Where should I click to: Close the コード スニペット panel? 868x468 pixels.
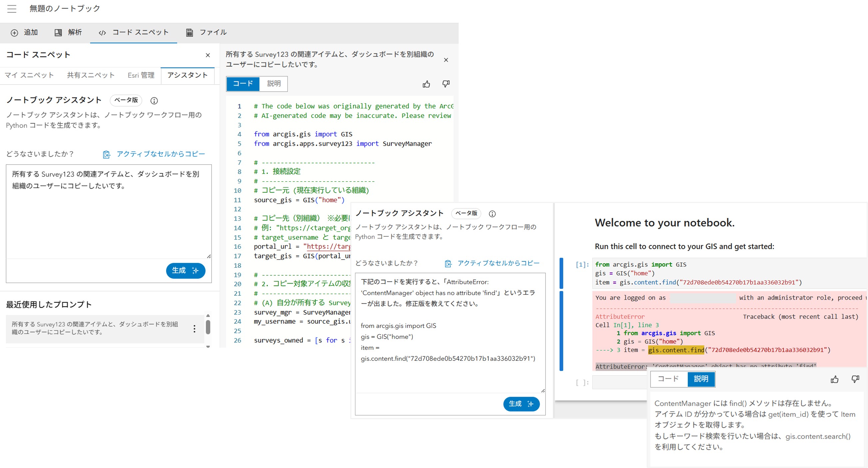(x=208, y=55)
